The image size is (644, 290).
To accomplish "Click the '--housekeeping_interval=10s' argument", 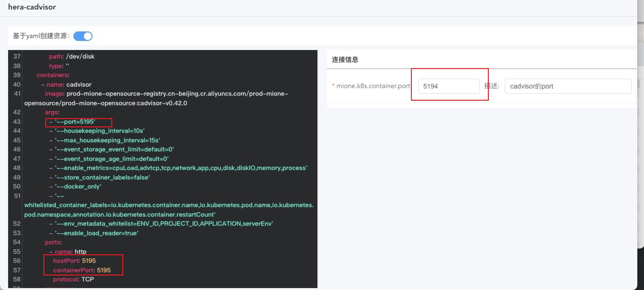I will point(97,131).
